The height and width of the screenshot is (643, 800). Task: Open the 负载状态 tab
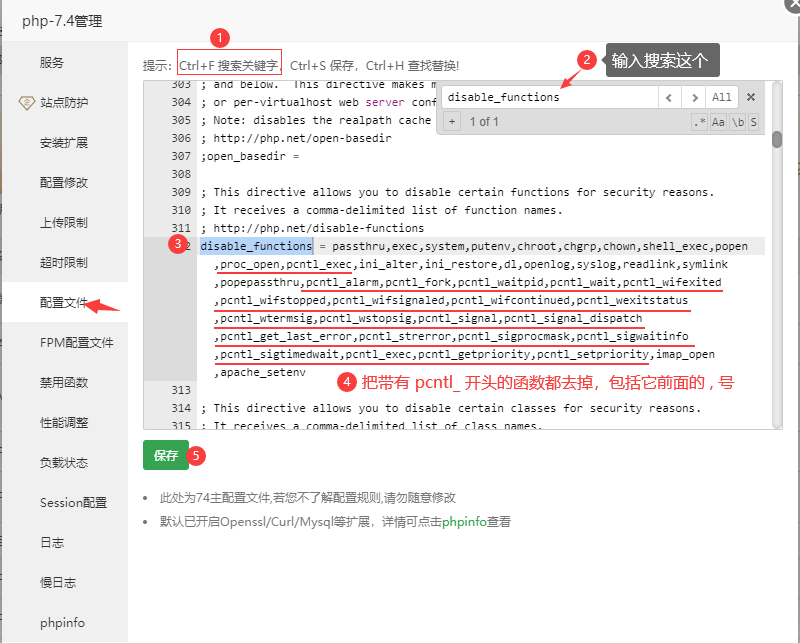pos(64,462)
